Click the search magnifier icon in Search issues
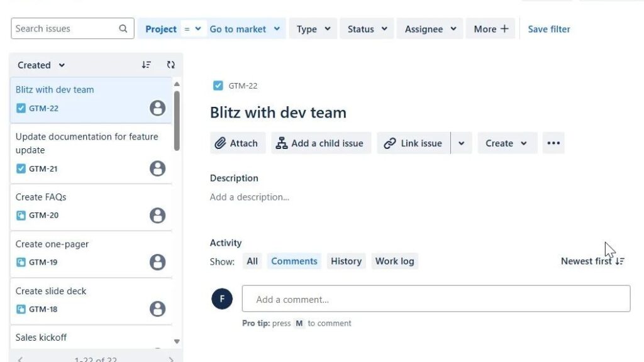The width and height of the screenshot is (644, 362). pyautogui.click(x=123, y=29)
